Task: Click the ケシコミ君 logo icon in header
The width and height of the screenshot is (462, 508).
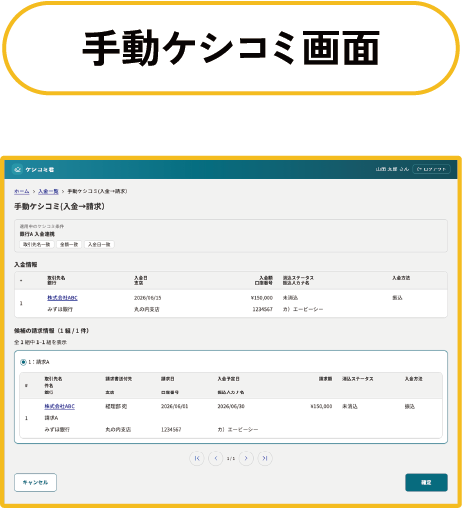Action: click(18, 170)
